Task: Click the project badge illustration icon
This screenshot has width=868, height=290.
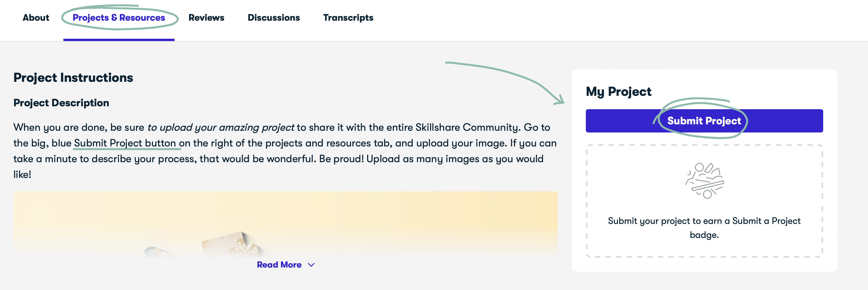Action: [x=704, y=181]
